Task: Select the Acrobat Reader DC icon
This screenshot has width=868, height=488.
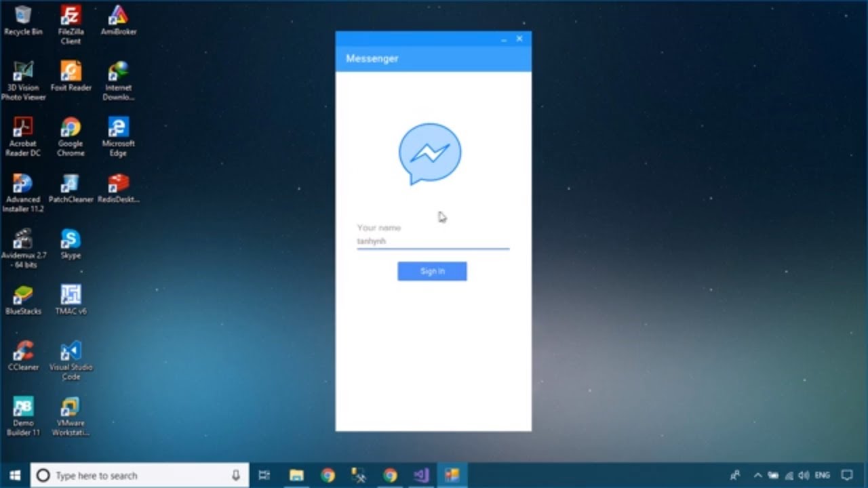Action: tap(23, 137)
